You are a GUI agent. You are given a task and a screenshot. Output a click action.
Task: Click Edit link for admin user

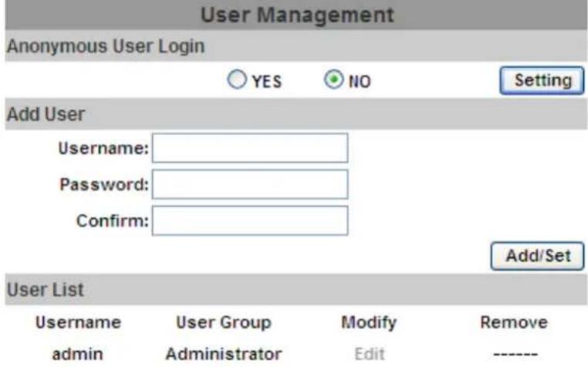370,354
